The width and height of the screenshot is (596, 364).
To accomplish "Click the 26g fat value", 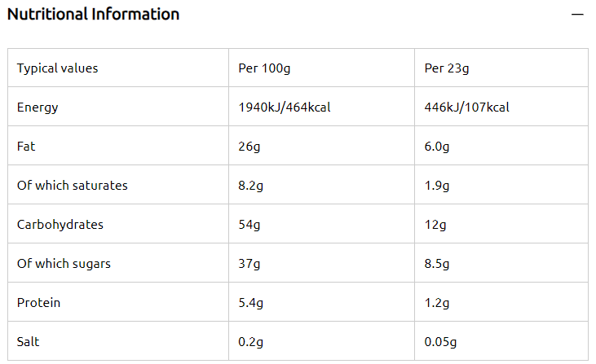I will click(249, 147).
